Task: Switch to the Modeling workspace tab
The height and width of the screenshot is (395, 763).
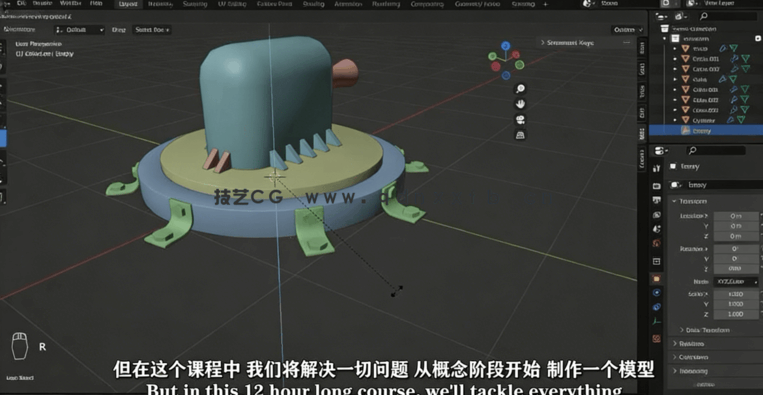Action: [x=160, y=4]
